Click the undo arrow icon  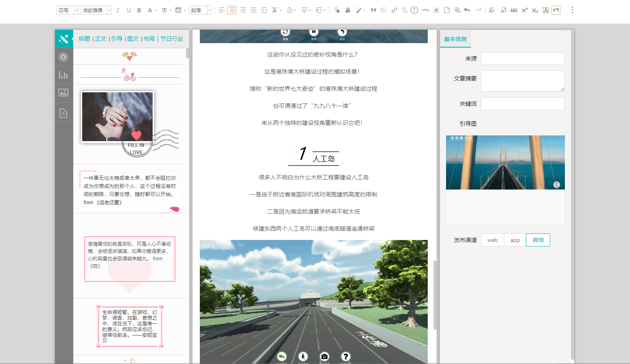point(467,10)
